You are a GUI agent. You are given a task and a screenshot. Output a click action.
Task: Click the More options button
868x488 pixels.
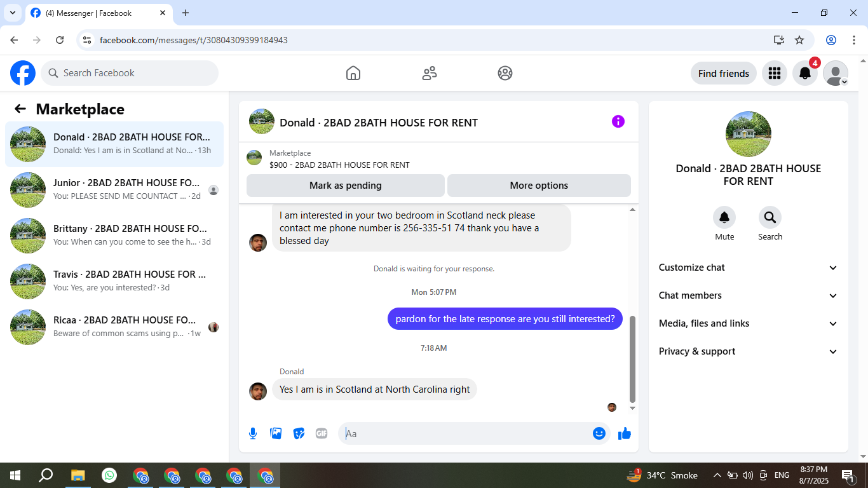click(539, 186)
